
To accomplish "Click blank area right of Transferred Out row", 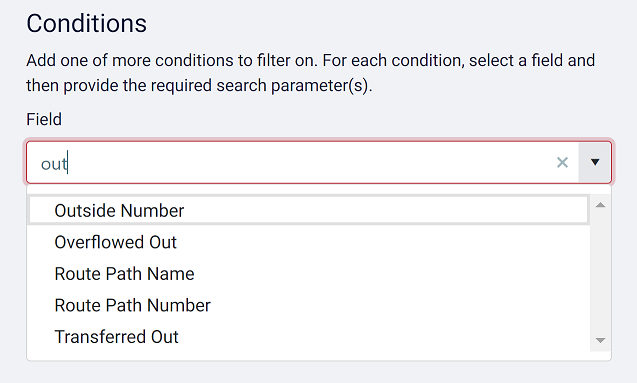I will point(384,337).
